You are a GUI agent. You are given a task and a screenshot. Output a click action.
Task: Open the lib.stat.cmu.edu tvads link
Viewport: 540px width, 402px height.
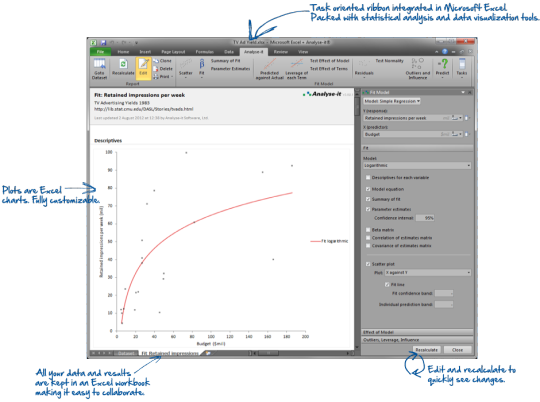click(144, 109)
